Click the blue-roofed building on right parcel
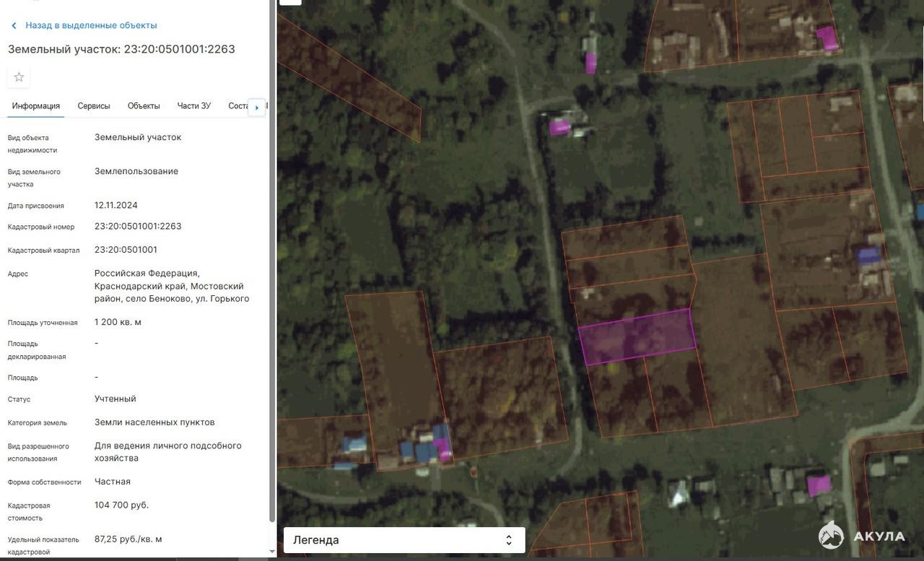The width and height of the screenshot is (924, 561). [x=868, y=256]
